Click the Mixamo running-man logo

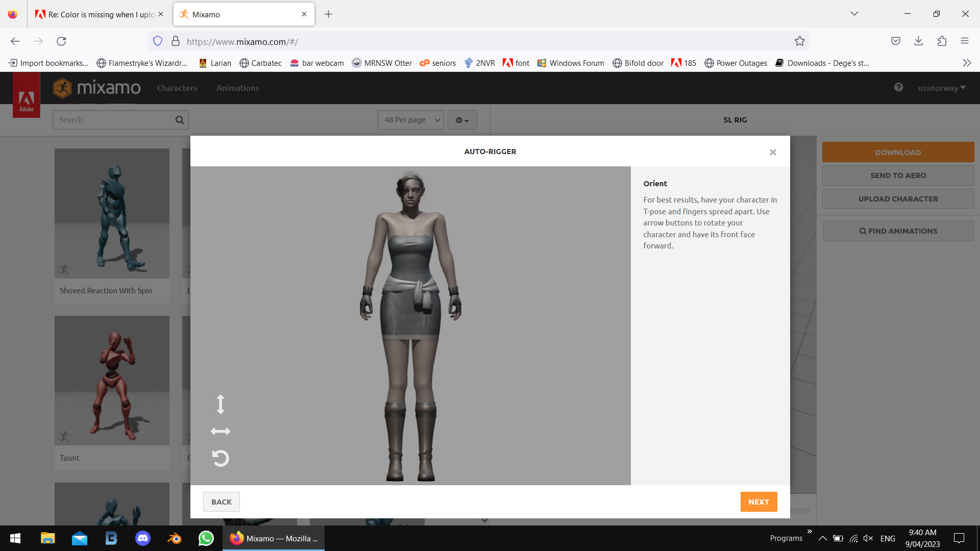63,87
